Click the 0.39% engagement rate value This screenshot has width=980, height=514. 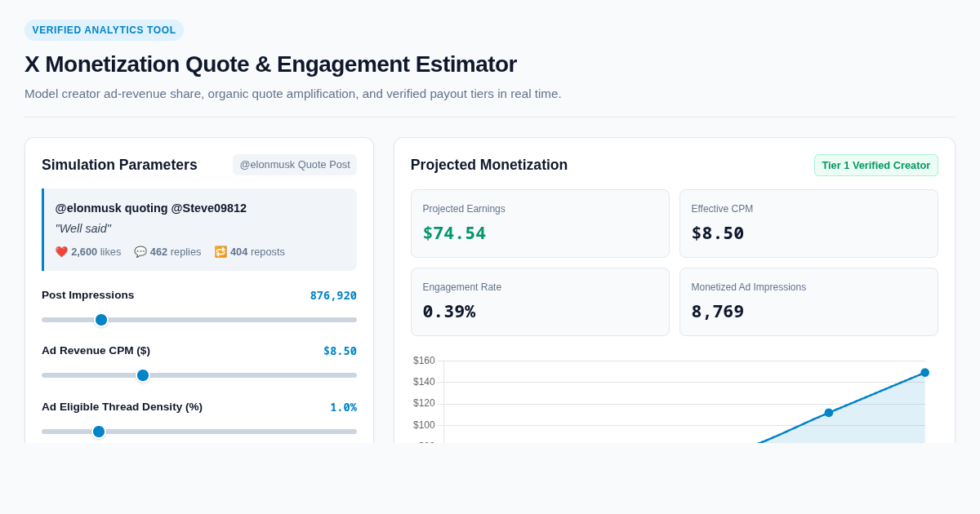(x=449, y=312)
